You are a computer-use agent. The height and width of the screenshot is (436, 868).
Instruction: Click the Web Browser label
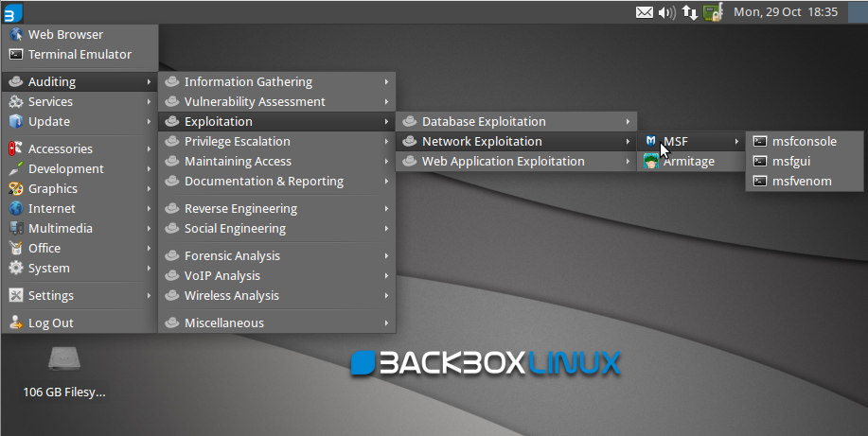pyautogui.click(x=66, y=34)
